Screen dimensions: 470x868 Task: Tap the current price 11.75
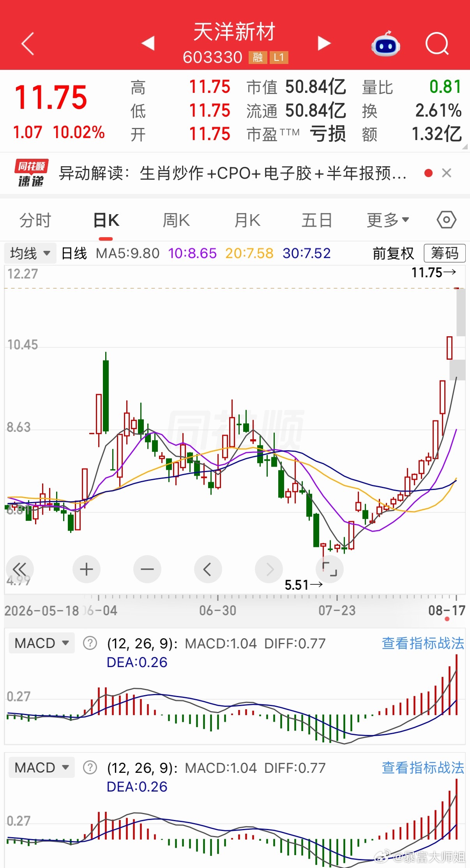pyautogui.click(x=51, y=98)
